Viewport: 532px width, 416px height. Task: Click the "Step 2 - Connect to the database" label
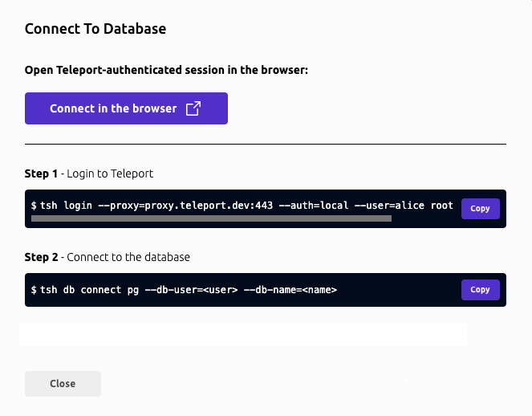108,257
